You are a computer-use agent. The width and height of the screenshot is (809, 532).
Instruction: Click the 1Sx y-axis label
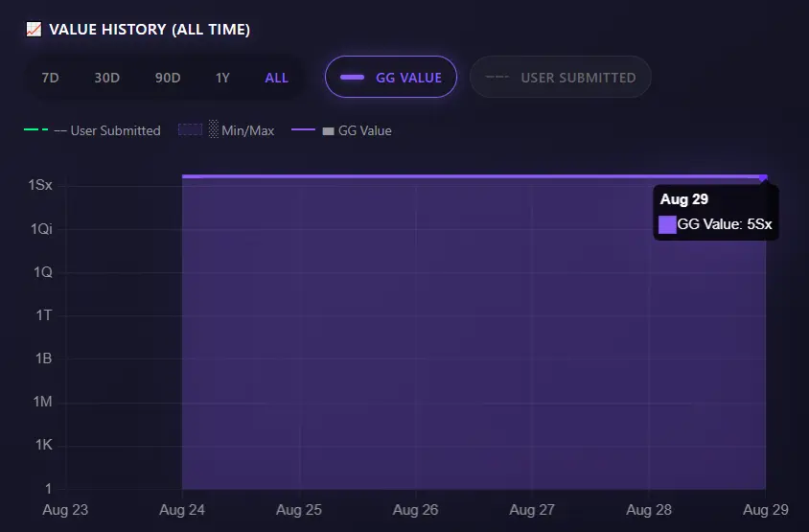click(40, 185)
